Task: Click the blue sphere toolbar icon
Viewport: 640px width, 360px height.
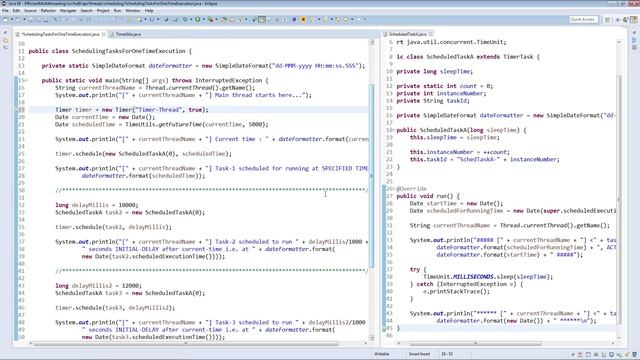Action: (294, 19)
